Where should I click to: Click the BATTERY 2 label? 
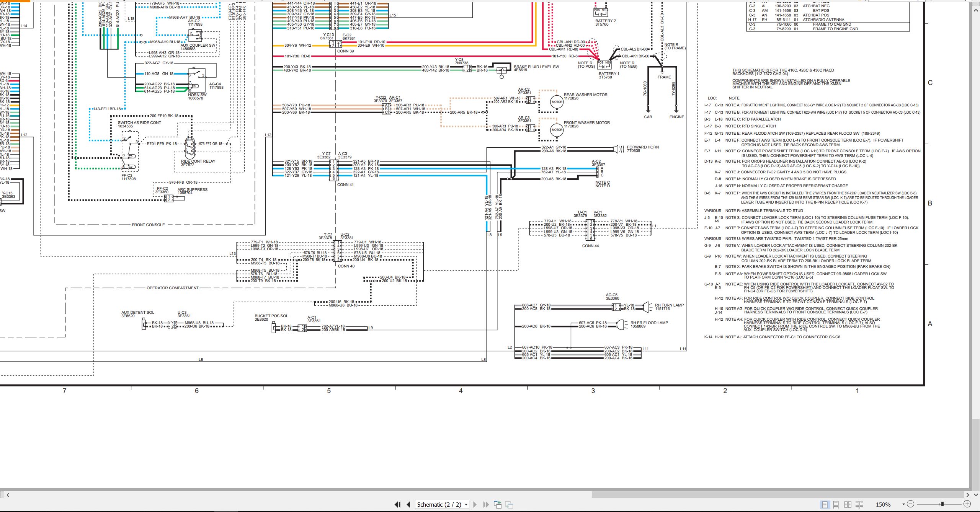[x=606, y=21]
